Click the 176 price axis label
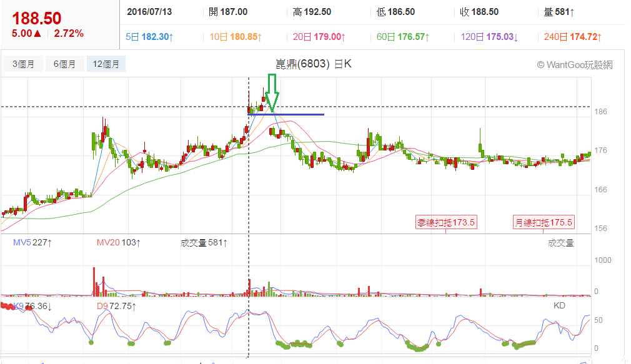The width and height of the screenshot is (631, 364). point(600,150)
